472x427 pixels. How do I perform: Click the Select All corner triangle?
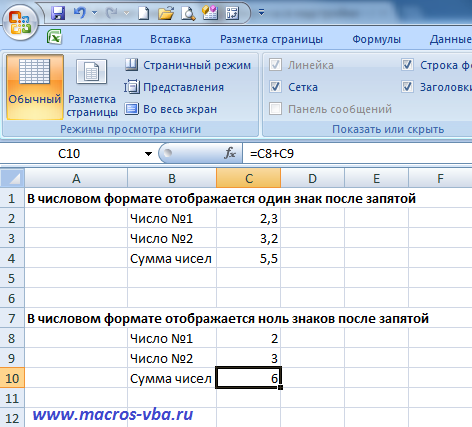click(x=12, y=178)
